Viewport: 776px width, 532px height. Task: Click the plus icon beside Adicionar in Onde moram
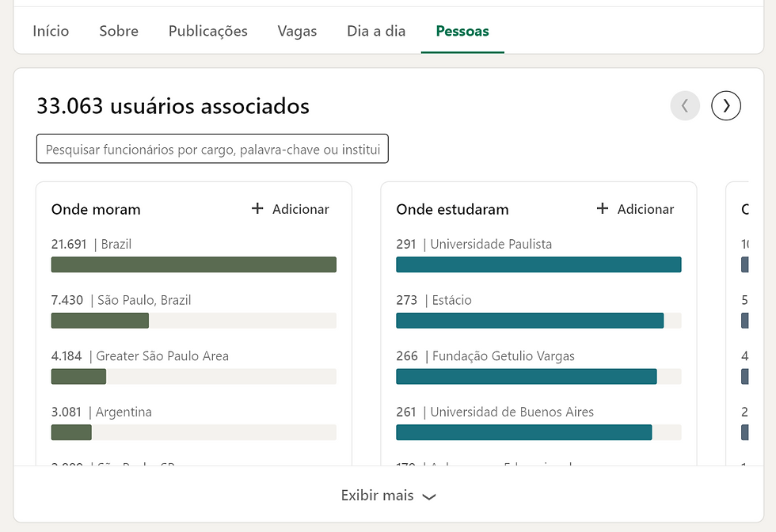coord(257,208)
